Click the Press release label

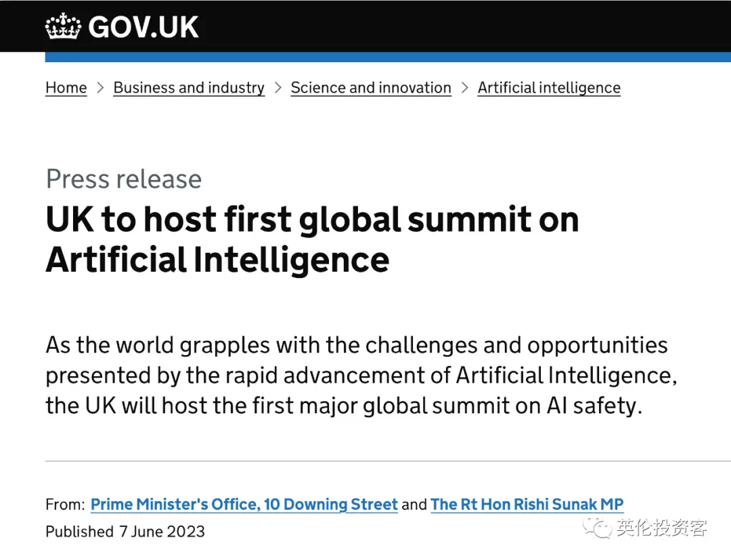(x=124, y=179)
